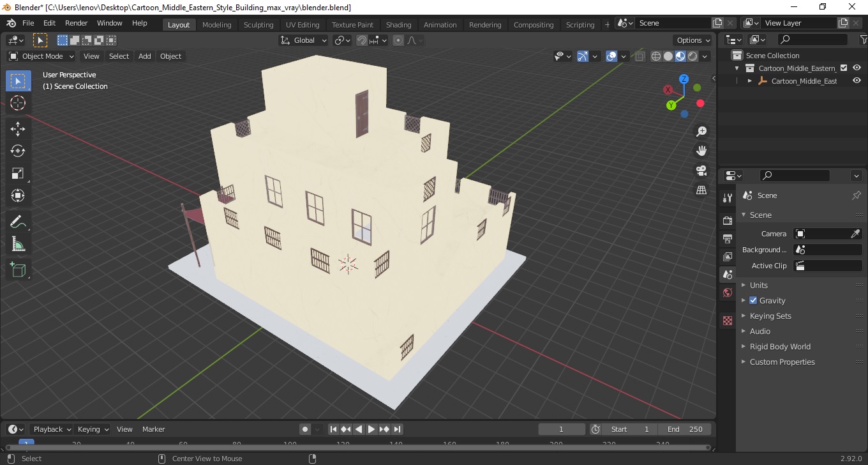Click the blue Z axis gizmo
Screen dimensions: 868x465
click(x=684, y=79)
